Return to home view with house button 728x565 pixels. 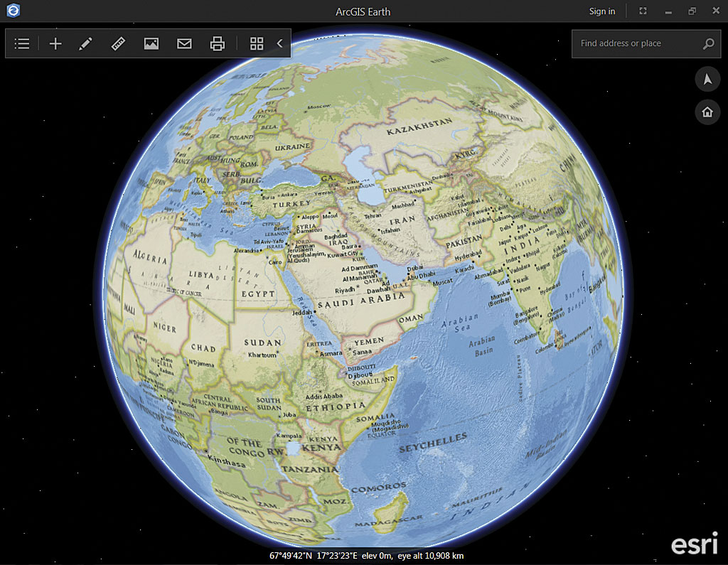[x=707, y=112]
